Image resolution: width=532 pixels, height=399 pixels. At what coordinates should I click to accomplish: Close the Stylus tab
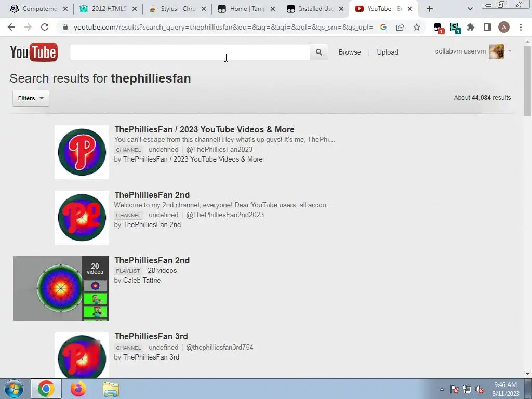pos(204,9)
